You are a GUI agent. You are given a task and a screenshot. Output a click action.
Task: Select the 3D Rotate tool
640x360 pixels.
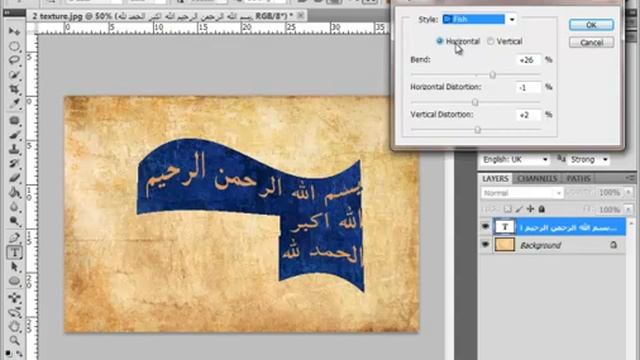14,298
